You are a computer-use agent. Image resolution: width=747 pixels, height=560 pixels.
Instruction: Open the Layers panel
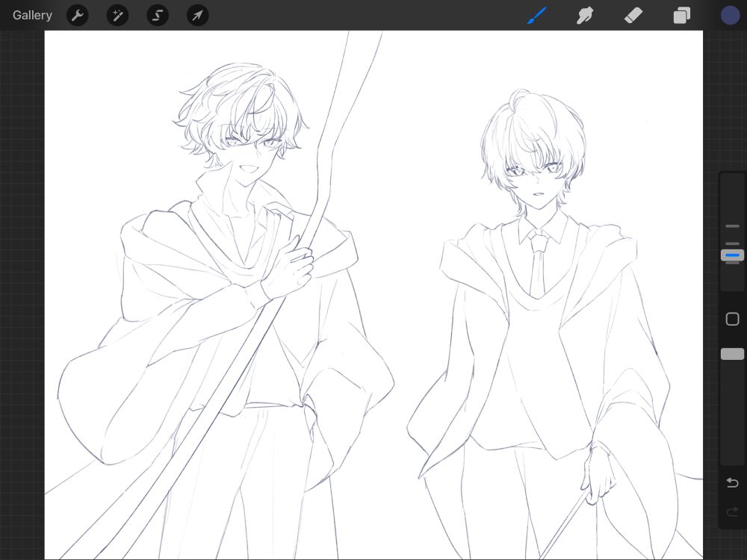point(682,15)
